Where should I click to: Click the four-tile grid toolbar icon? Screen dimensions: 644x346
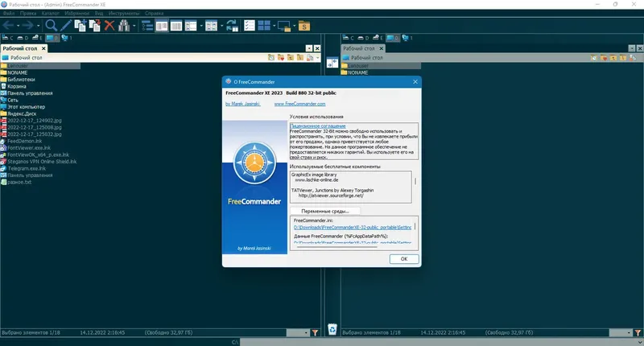click(264, 26)
